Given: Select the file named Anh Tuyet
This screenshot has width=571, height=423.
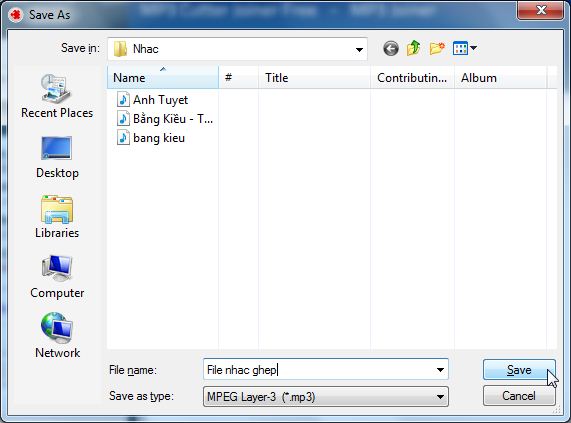Looking at the screenshot, I should (x=160, y=100).
